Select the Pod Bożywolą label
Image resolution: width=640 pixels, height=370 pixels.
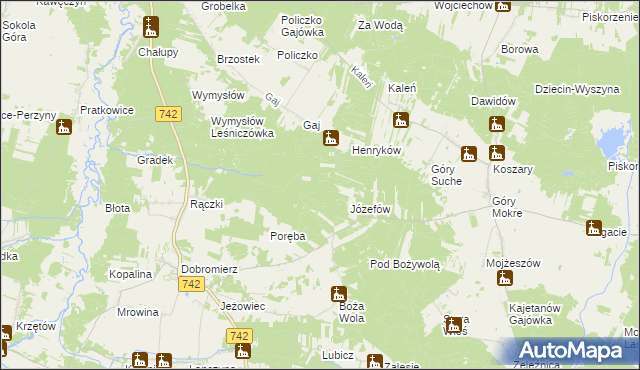pyautogui.click(x=404, y=264)
